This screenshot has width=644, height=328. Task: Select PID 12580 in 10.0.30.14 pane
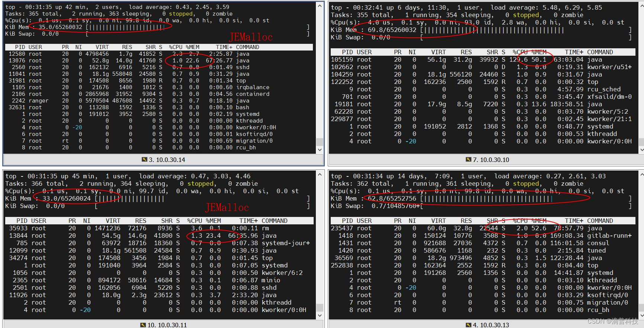tap(17, 54)
